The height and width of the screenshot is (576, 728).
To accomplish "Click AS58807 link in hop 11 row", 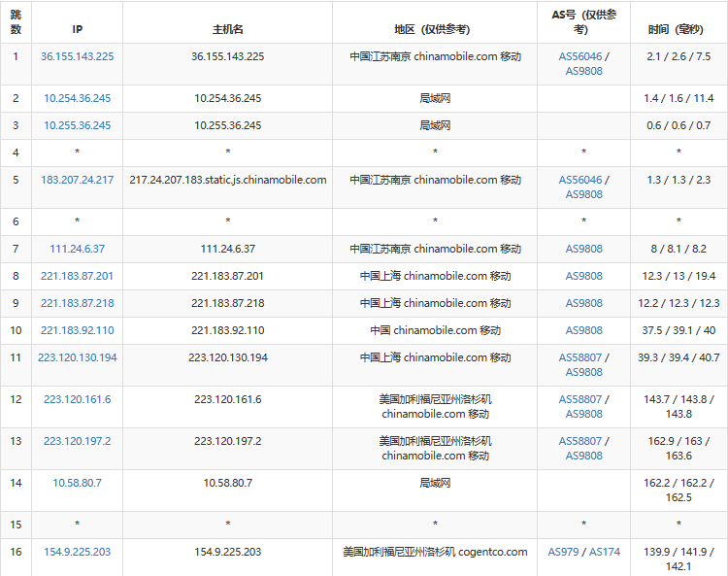I will 579,357.
